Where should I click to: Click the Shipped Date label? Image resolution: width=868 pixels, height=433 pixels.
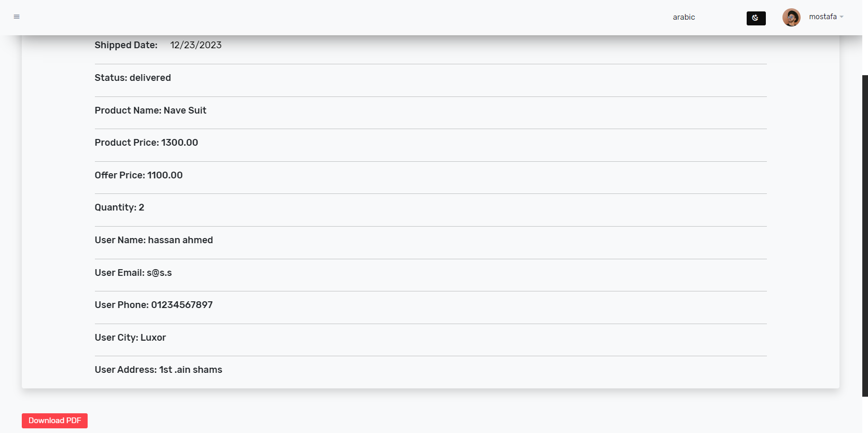click(126, 45)
